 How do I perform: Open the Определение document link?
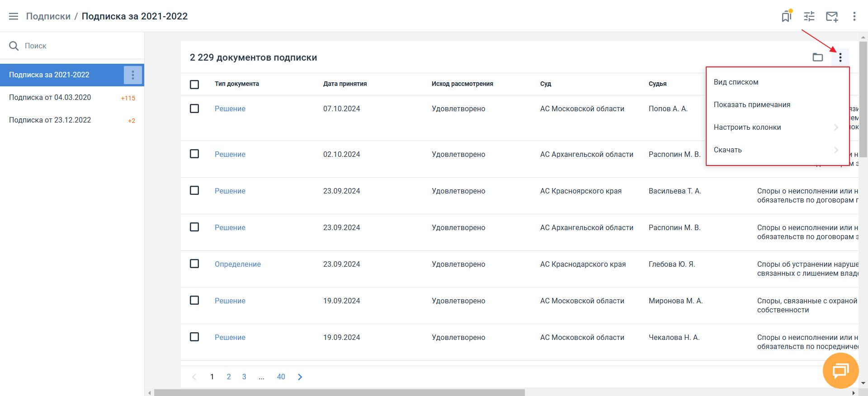(238, 264)
